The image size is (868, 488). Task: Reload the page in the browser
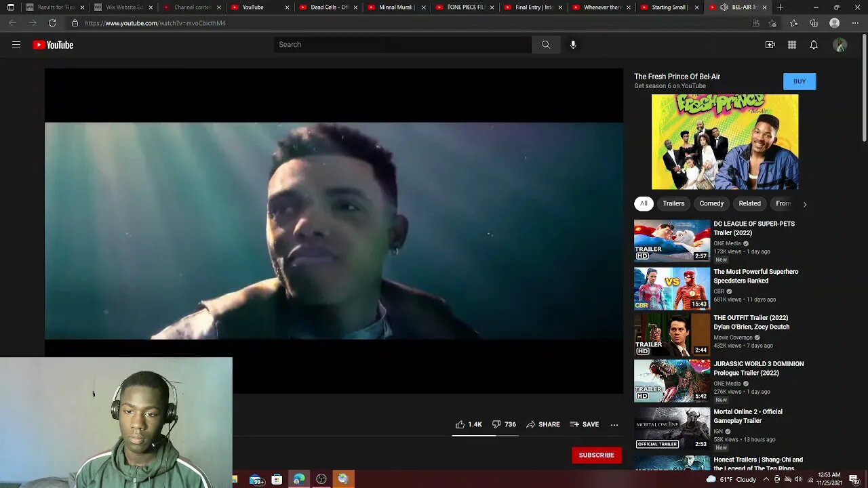[52, 23]
